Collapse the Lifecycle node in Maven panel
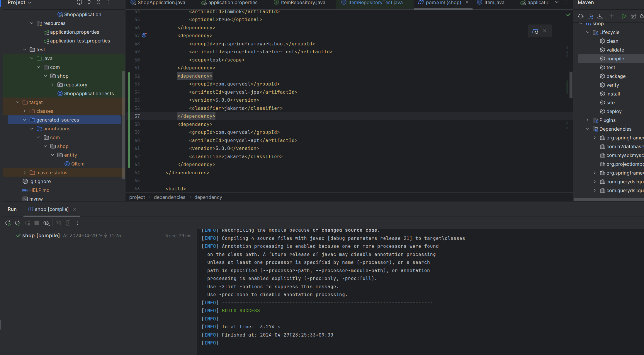 588,33
